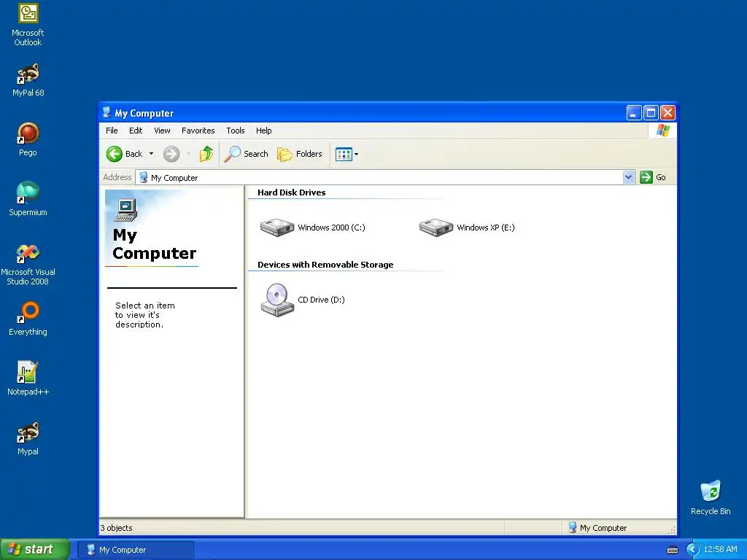Click the 12:58 AM taskbar clock

point(720,550)
